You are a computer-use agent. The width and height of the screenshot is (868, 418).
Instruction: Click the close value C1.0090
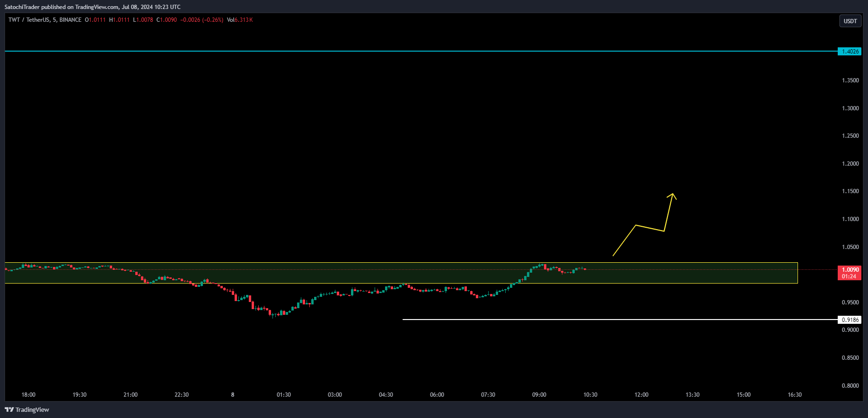167,20
